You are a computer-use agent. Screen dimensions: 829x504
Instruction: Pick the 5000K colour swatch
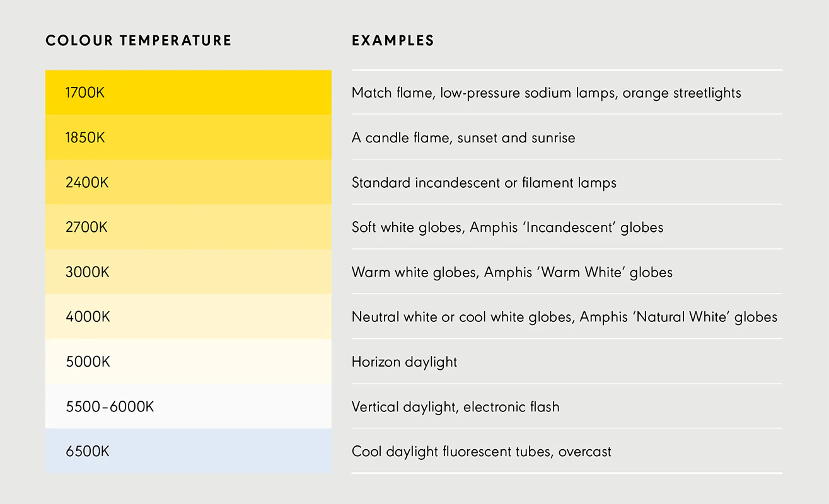(188, 362)
